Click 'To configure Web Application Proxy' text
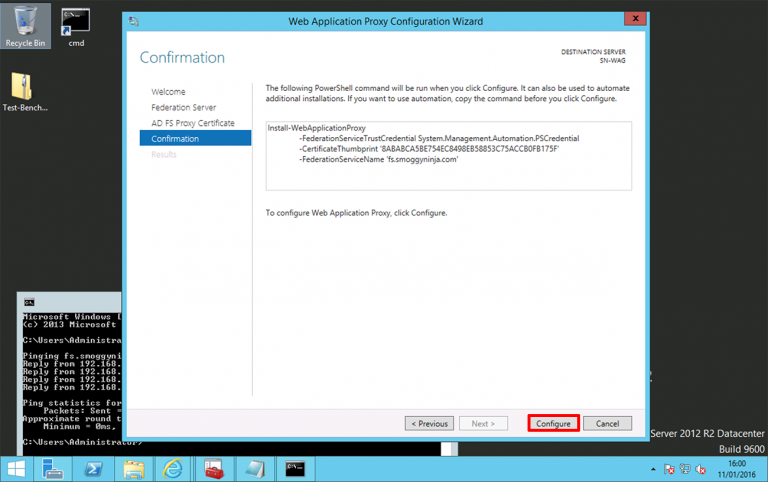This screenshot has width=768, height=482. 356,213
